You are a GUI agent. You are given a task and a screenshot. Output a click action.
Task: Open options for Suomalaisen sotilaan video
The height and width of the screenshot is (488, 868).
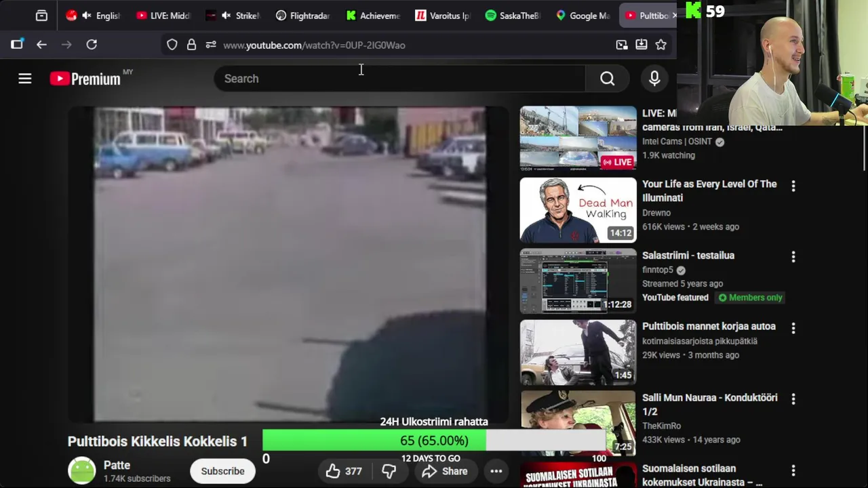(x=793, y=470)
